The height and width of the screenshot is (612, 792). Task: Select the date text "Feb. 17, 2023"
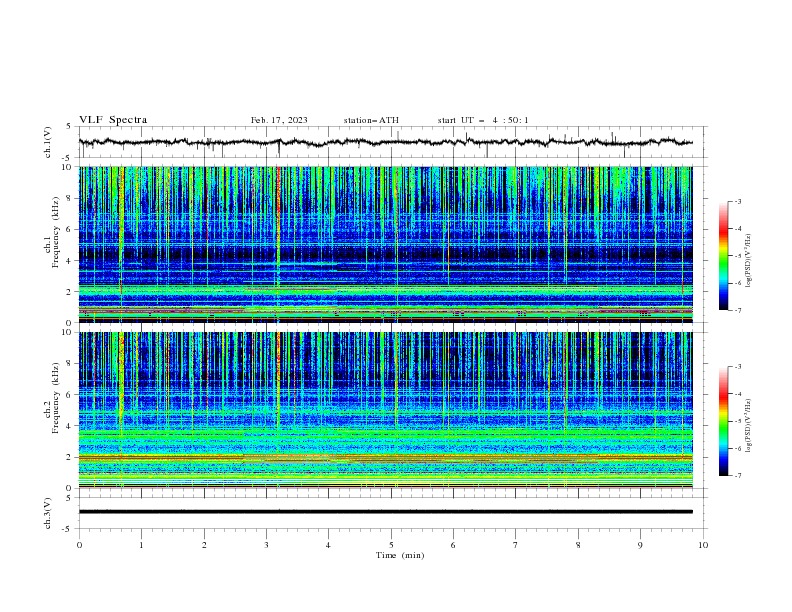pos(279,120)
